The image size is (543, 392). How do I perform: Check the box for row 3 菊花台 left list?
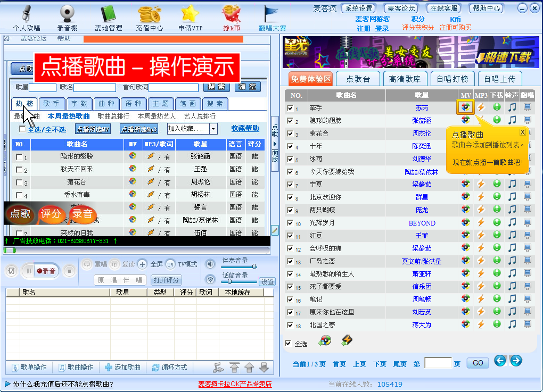coord(19,182)
